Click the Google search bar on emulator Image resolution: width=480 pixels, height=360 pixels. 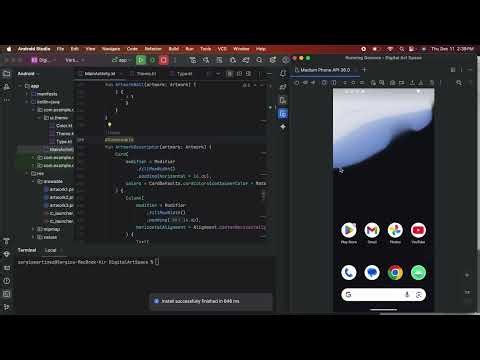(x=383, y=295)
